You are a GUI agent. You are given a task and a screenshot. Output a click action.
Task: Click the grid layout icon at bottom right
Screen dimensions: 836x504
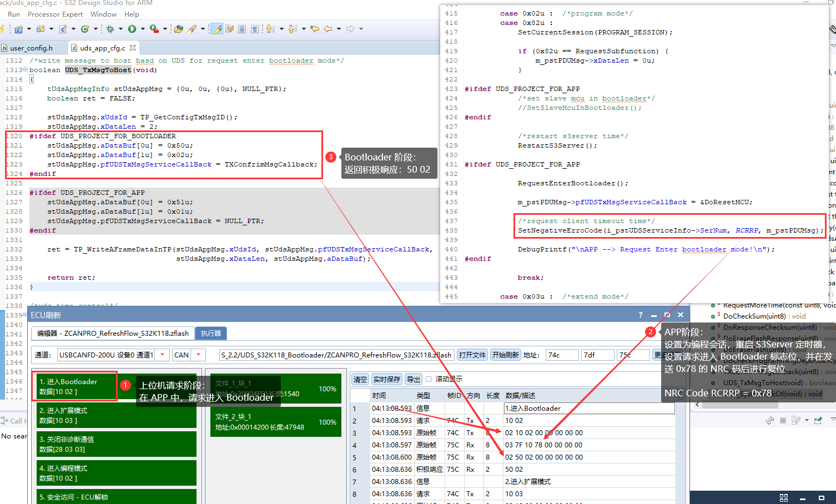(x=784, y=498)
